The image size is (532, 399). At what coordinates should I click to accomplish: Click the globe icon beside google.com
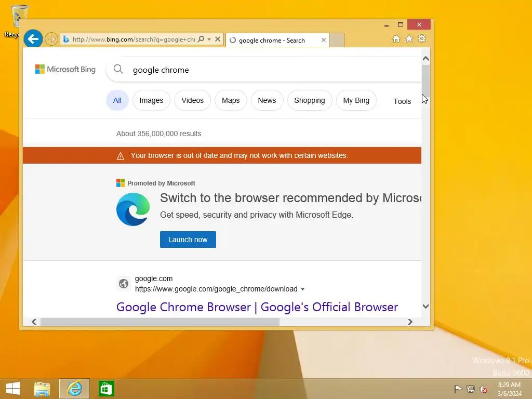pyautogui.click(x=124, y=283)
